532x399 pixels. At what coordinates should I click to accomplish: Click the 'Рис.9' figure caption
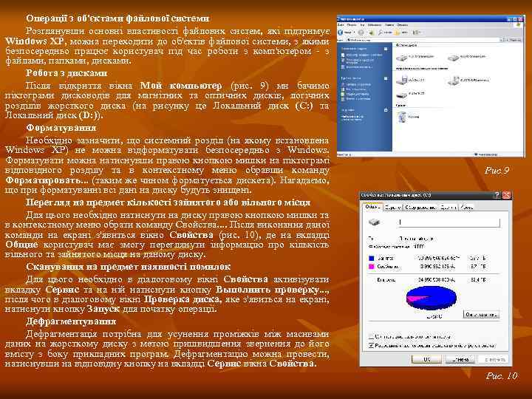497,170
